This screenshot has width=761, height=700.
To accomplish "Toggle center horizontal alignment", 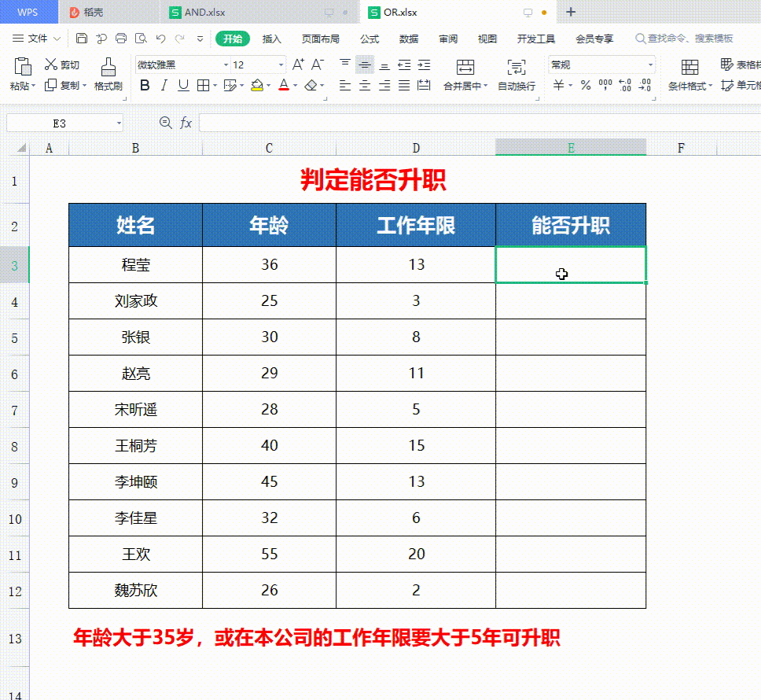I will (365, 86).
